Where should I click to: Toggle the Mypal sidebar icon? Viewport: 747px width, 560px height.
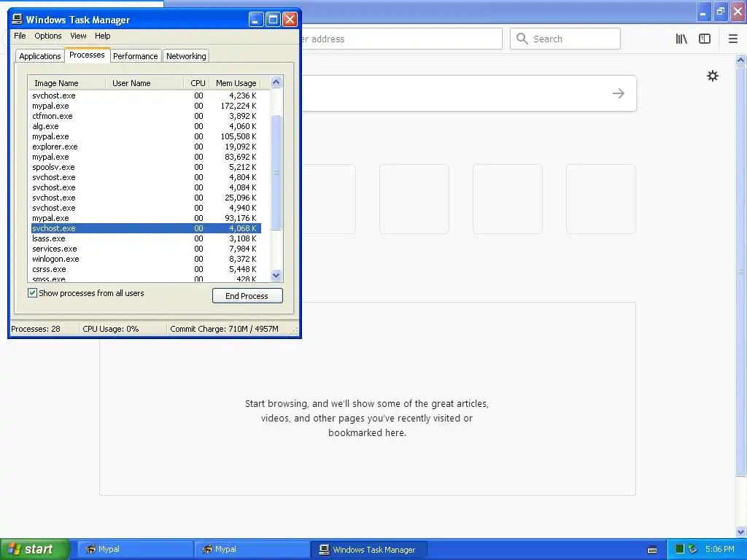tap(705, 39)
